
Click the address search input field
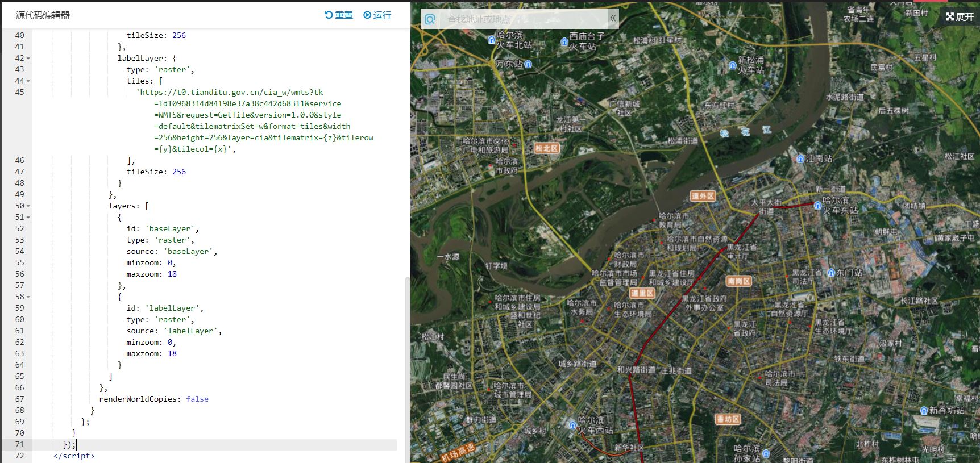point(523,19)
